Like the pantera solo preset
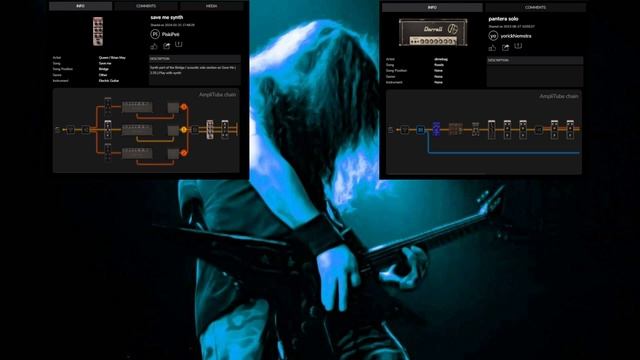The width and height of the screenshot is (640, 360). [492, 48]
